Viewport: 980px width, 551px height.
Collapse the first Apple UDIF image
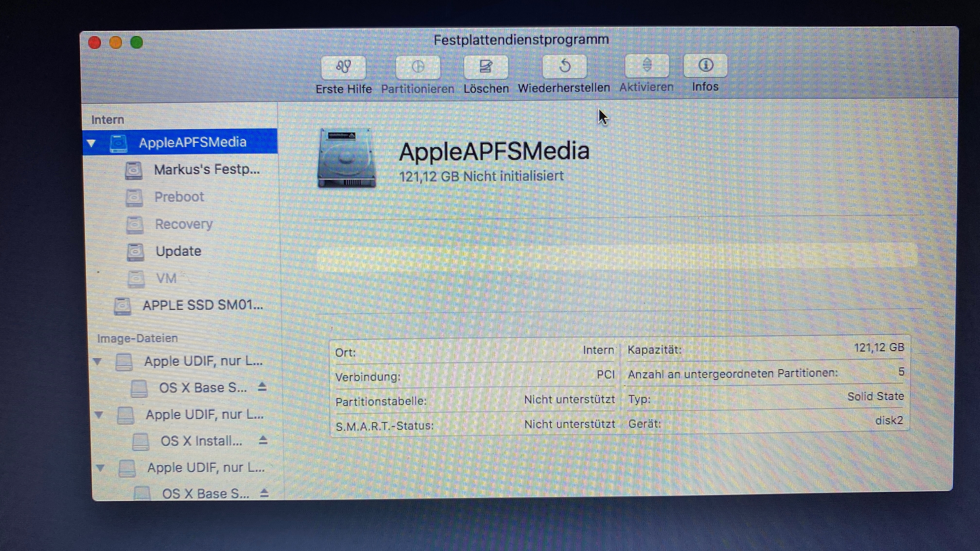97,361
